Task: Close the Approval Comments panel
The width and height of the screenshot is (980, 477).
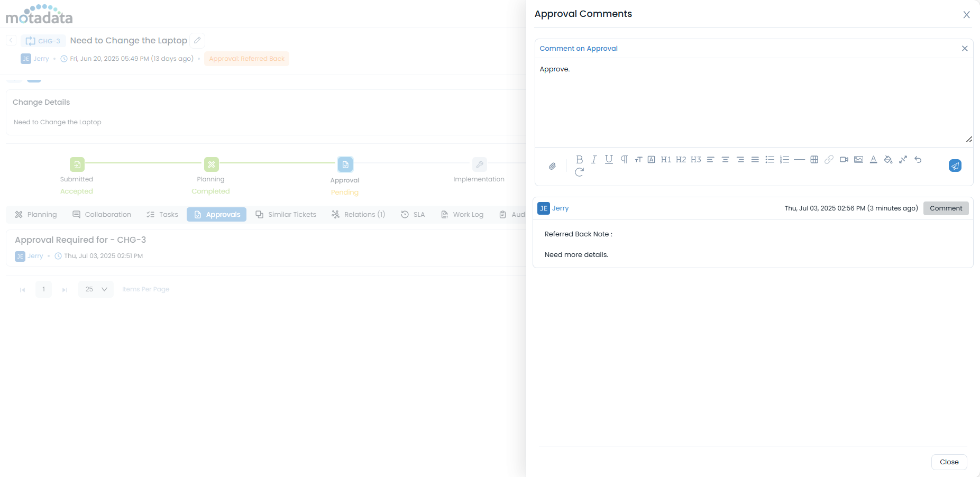Action: [x=966, y=14]
